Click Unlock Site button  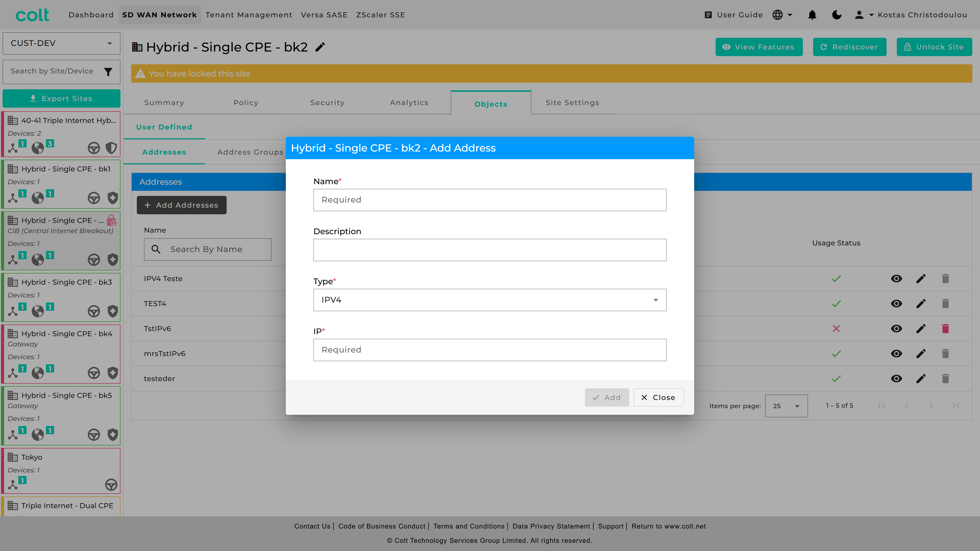tap(934, 47)
